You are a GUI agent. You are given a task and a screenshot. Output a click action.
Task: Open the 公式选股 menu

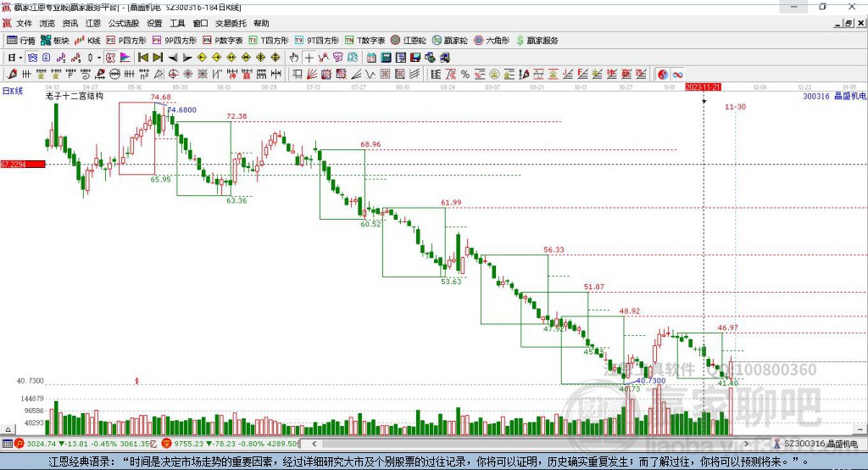124,23
